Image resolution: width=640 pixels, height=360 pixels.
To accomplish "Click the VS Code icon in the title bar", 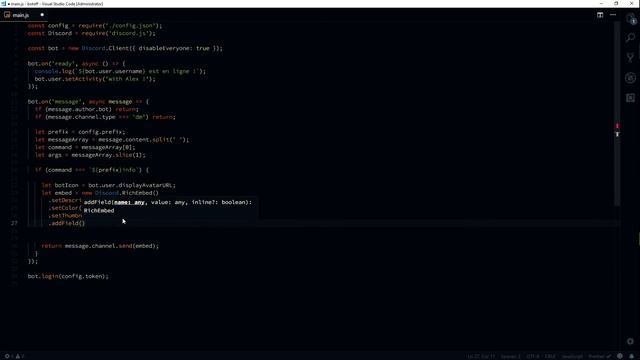I will pyautogui.click(x=3, y=4).
